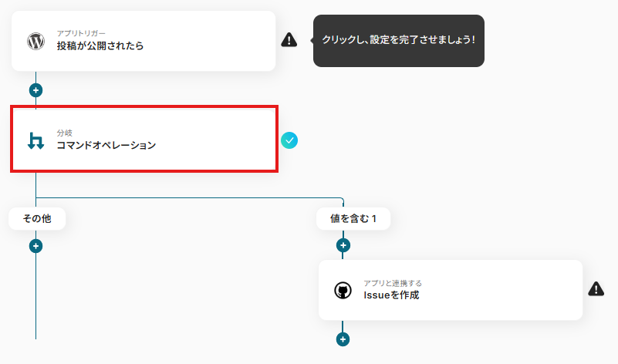
Task: Click the warning icon beside WordPress trigger
Action: coord(289,39)
